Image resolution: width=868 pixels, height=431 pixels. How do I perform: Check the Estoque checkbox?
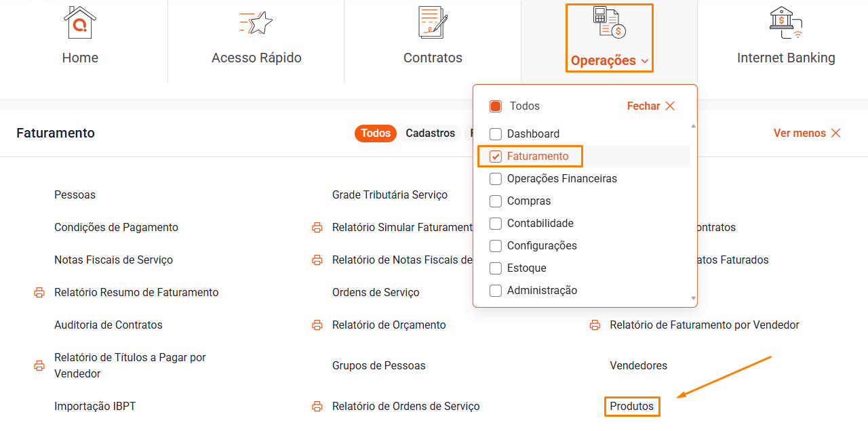496,268
